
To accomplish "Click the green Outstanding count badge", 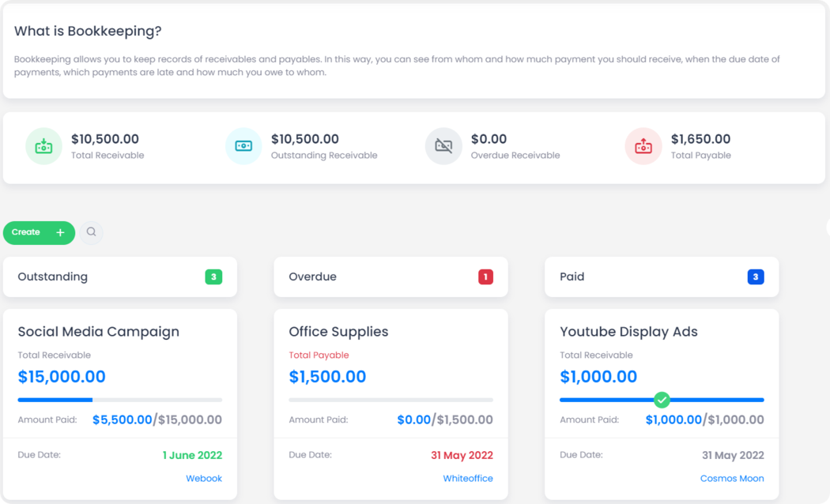I will coord(213,276).
